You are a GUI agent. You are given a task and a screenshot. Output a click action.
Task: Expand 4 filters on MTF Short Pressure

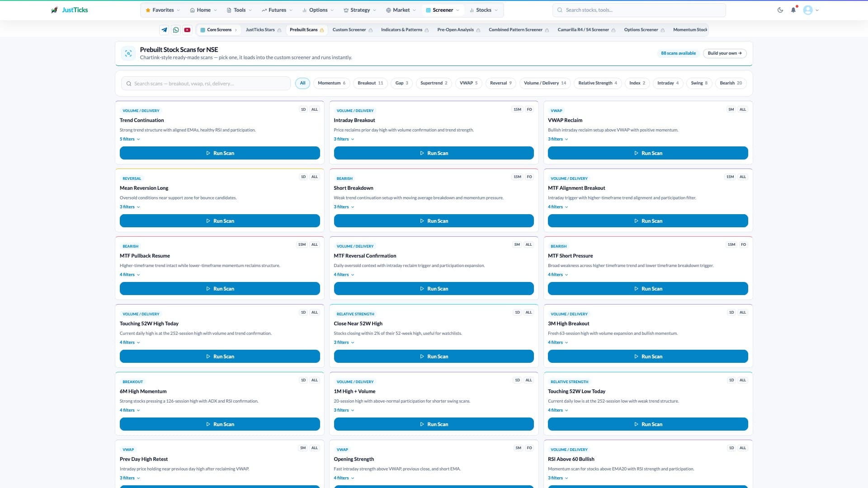pos(558,275)
